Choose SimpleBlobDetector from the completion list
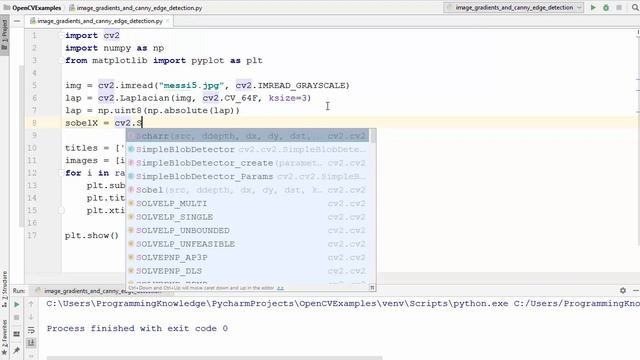The height and width of the screenshot is (360, 640). (x=247, y=149)
